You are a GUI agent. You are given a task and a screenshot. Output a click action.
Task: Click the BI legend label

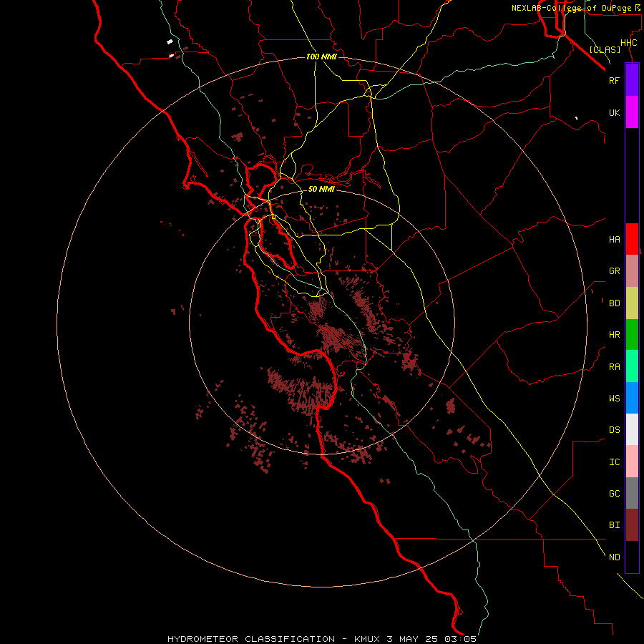pyautogui.click(x=614, y=525)
